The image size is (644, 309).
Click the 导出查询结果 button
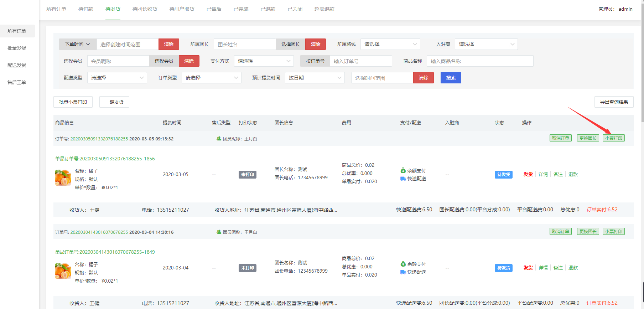(614, 102)
